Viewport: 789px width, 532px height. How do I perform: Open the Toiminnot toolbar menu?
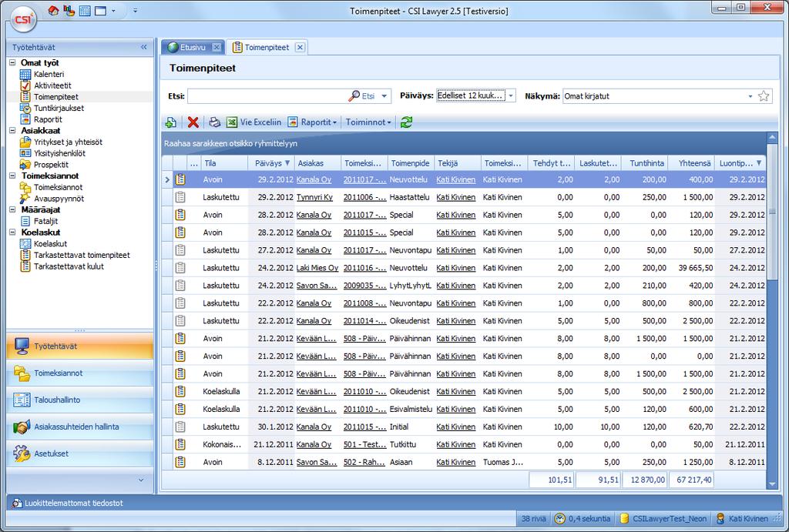click(368, 122)
